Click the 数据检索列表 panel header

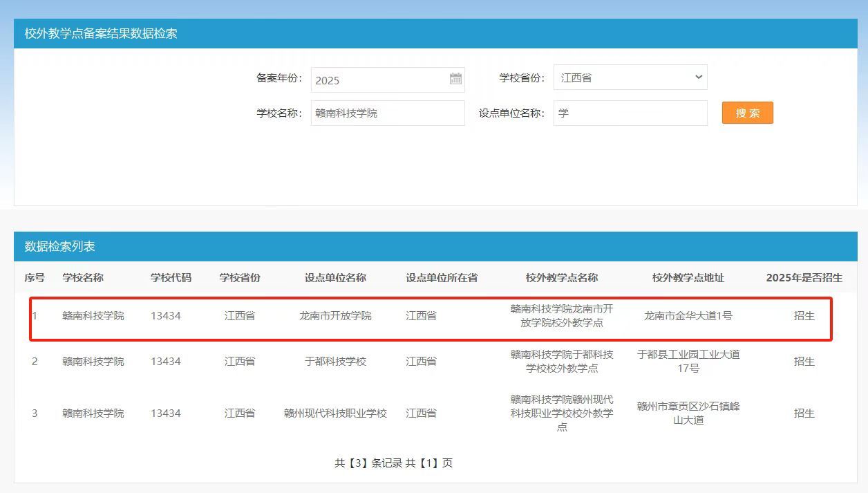pyautogui.click(x=60, y=246)
